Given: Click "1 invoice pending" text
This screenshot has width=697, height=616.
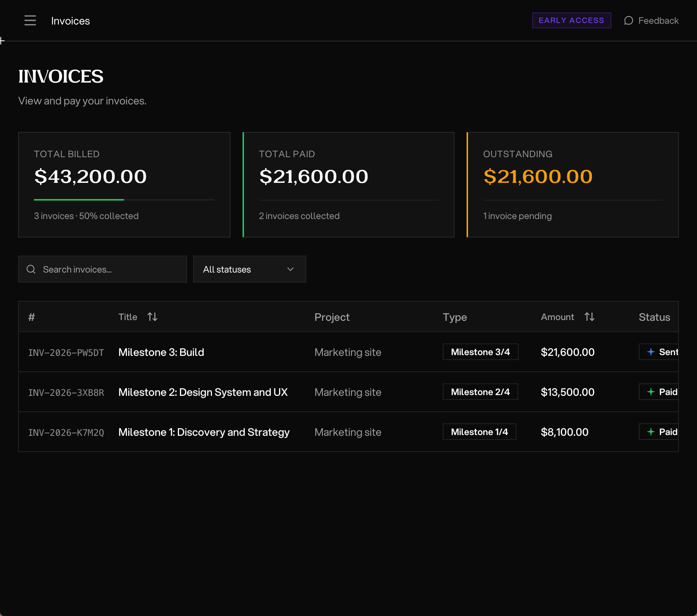Looking at the screenshot, I should click(x=517, y=216).
